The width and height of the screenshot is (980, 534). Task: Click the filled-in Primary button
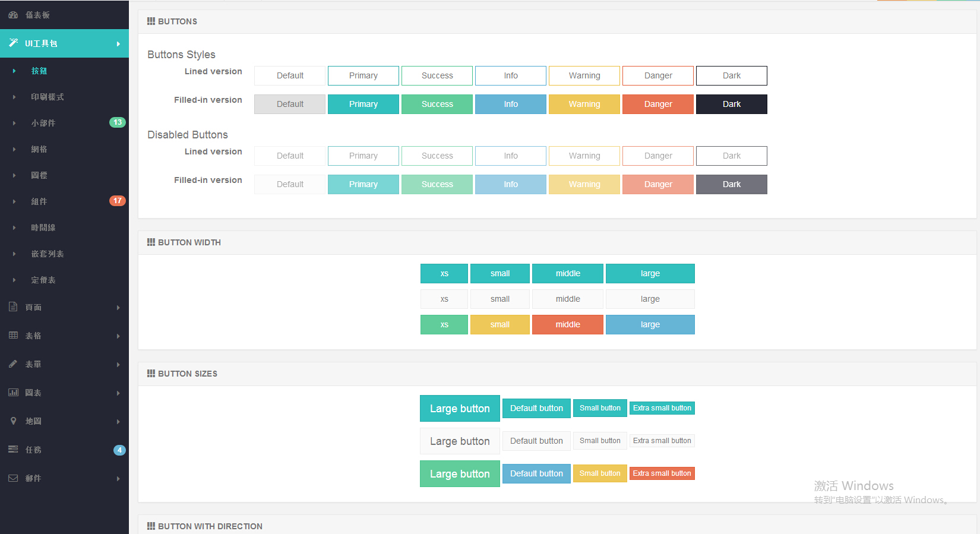point(363,104)
